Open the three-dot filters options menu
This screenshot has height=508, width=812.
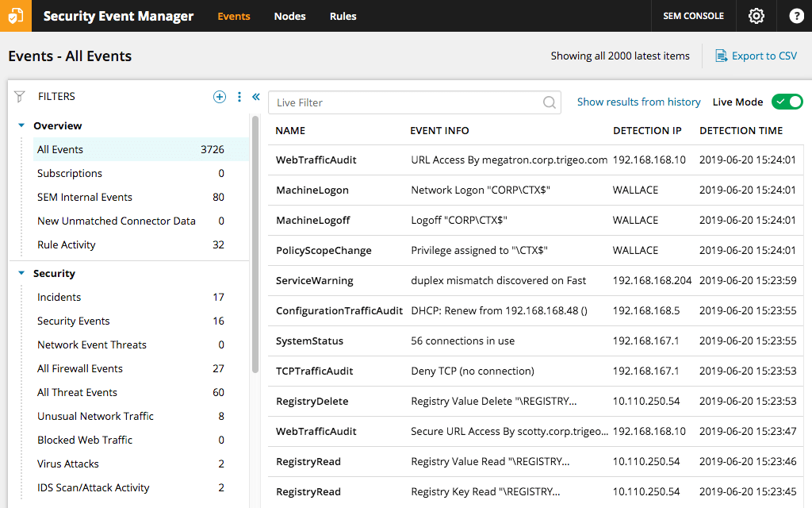[239, 96]
